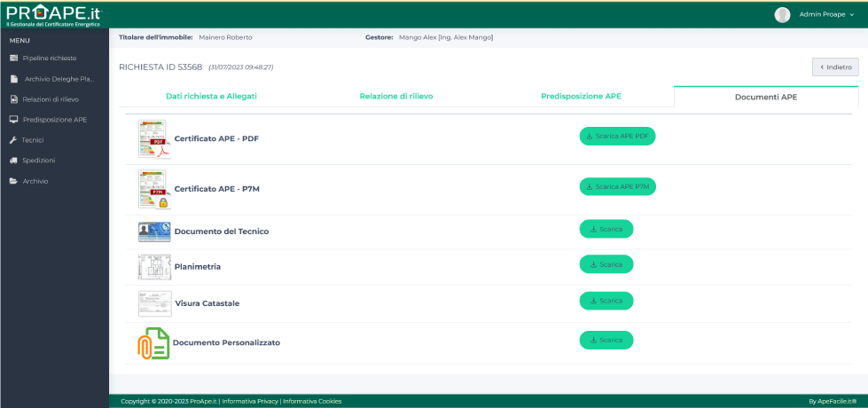Download the APE P7M certificate
The width and height of the screenshot is (868, 408).
coord(617,187)
